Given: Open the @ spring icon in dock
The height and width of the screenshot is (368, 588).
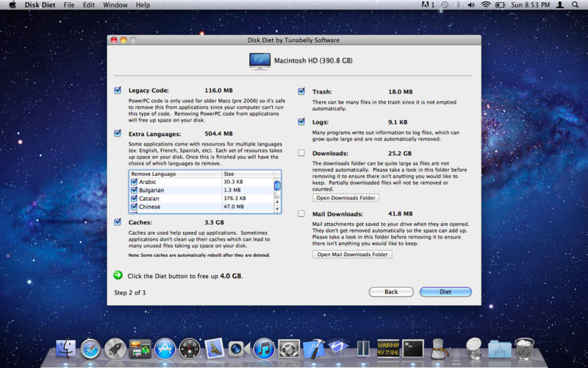Looking at the screenshot, I should click(x=475, y=349).
